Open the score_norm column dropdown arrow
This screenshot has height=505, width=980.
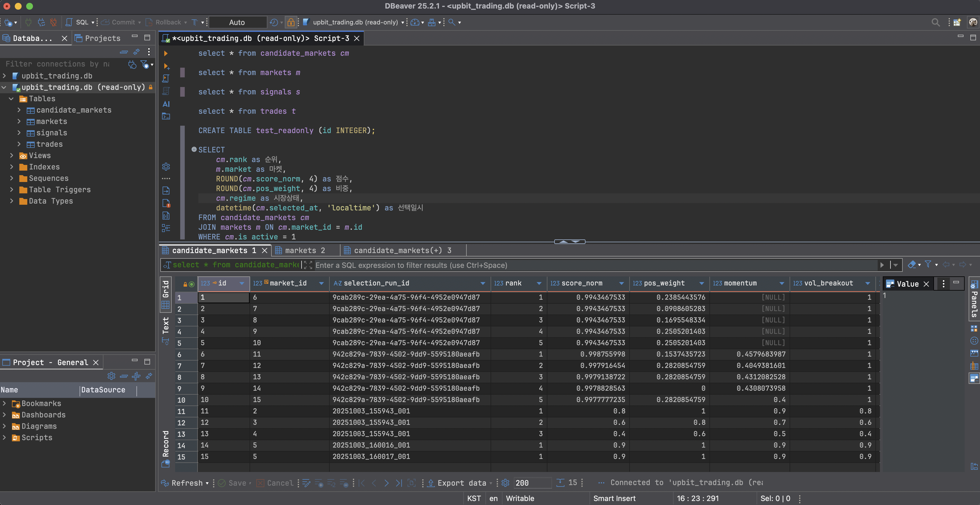click(x=621, y=283)
